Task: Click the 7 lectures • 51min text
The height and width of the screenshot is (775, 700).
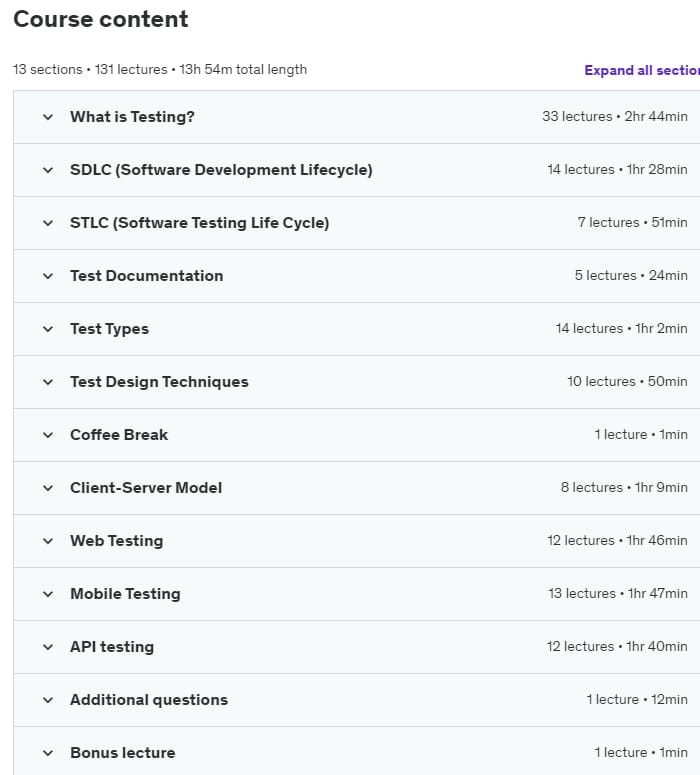Action: [x=632, y=222]
